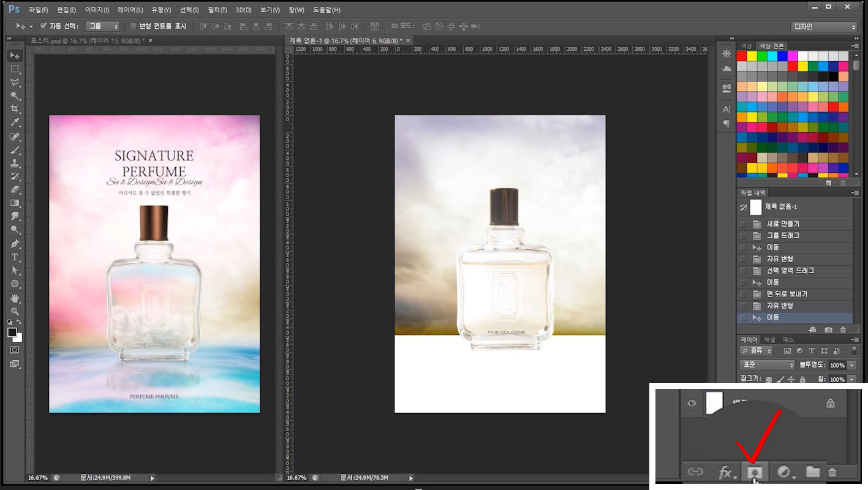The image size is (868, 490).
Task: Click the 불투명도 100% input field
Action: (837, 365)
